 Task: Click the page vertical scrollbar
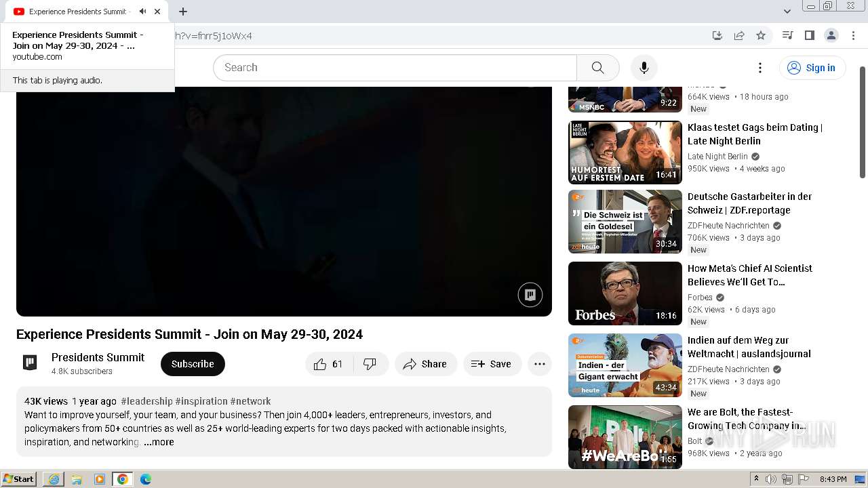[863, 122]
